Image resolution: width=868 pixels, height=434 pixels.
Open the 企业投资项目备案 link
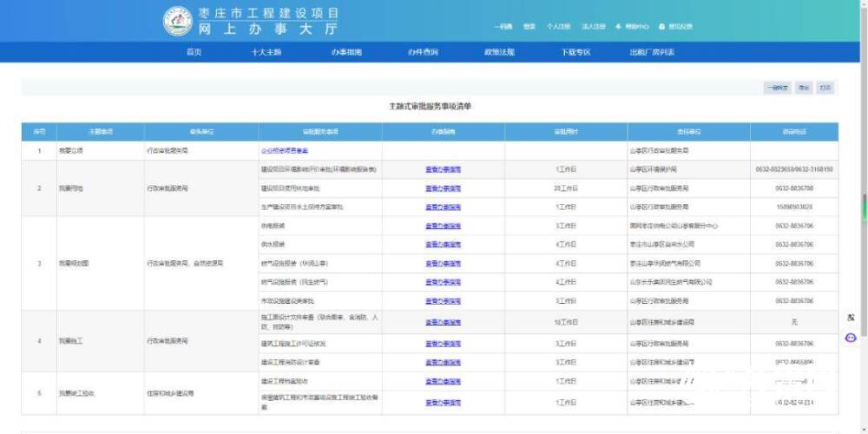pyautogui.click(x=285, y=150)
